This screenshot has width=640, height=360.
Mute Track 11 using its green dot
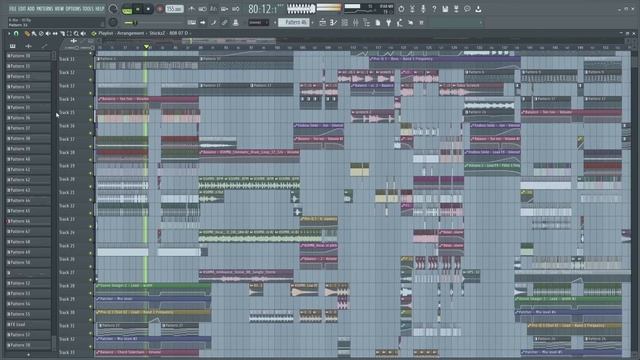point(91,67)
